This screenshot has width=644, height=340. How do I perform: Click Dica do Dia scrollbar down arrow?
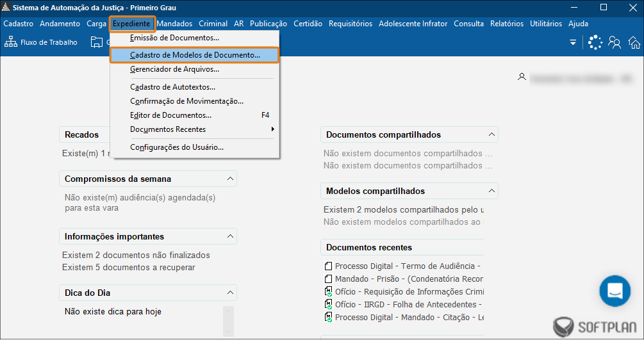tap(228, 332)
